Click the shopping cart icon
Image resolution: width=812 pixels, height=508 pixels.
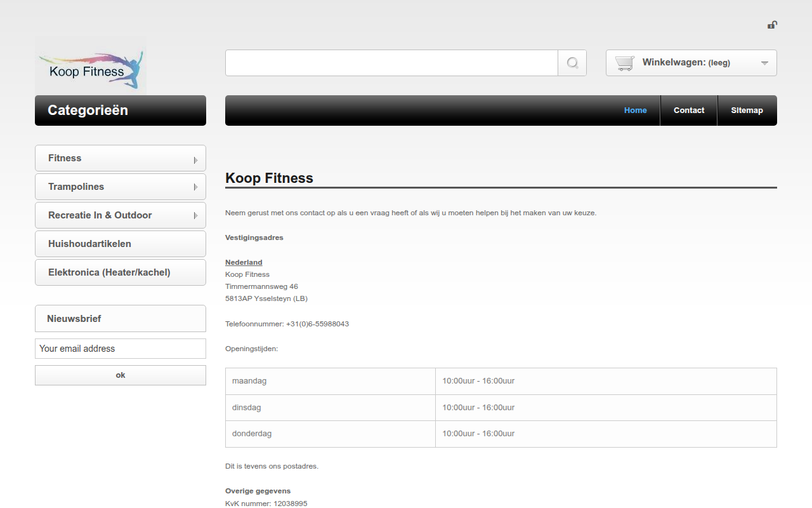[625, 63]
